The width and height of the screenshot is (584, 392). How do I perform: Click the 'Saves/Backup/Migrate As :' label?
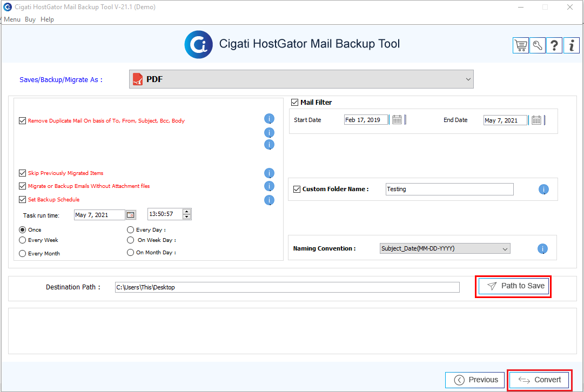tap(61, 80)
